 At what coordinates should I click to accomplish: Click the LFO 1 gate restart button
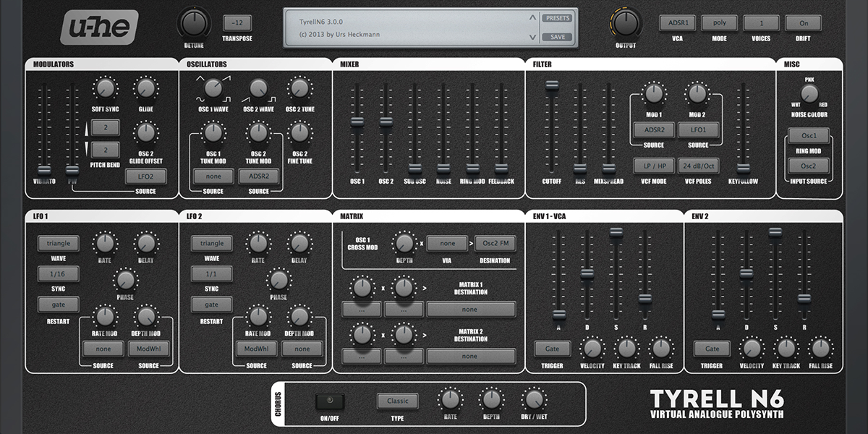point(59,305)
